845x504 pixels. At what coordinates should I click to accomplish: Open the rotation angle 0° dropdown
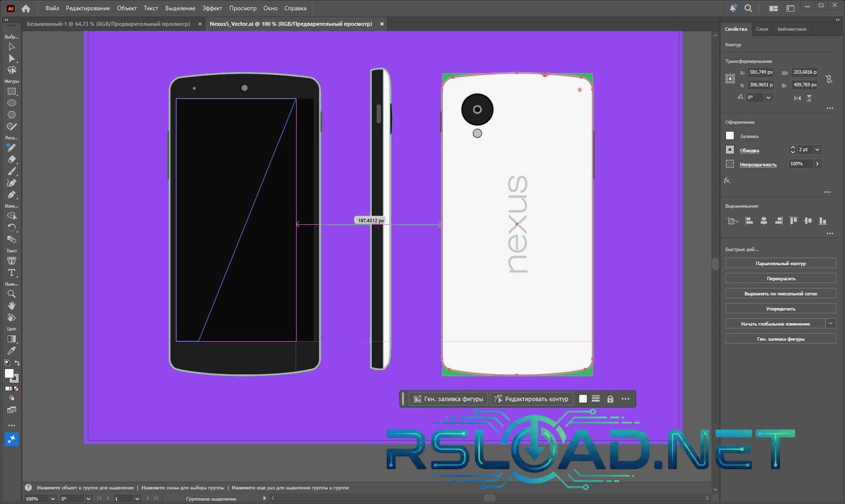pos(768,97)
